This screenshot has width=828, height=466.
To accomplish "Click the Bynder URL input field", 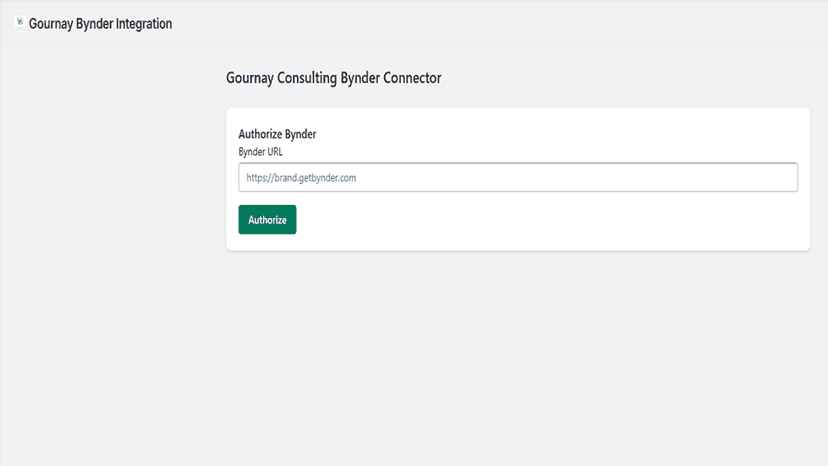I will click(518, 178).
